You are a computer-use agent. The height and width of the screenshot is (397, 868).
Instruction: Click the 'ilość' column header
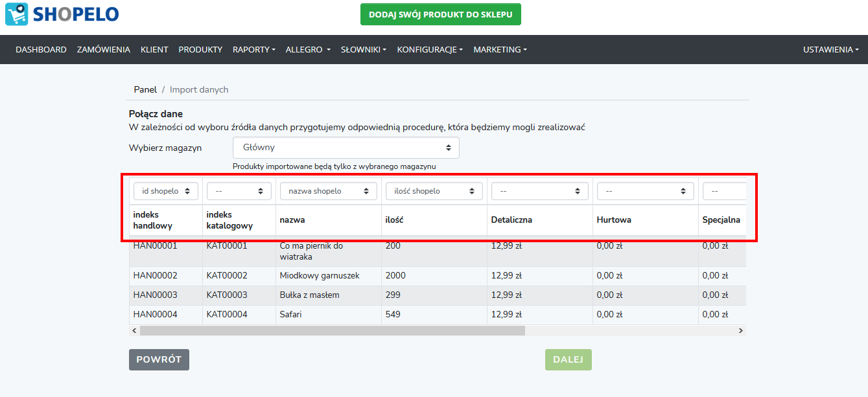coord(434,220)
